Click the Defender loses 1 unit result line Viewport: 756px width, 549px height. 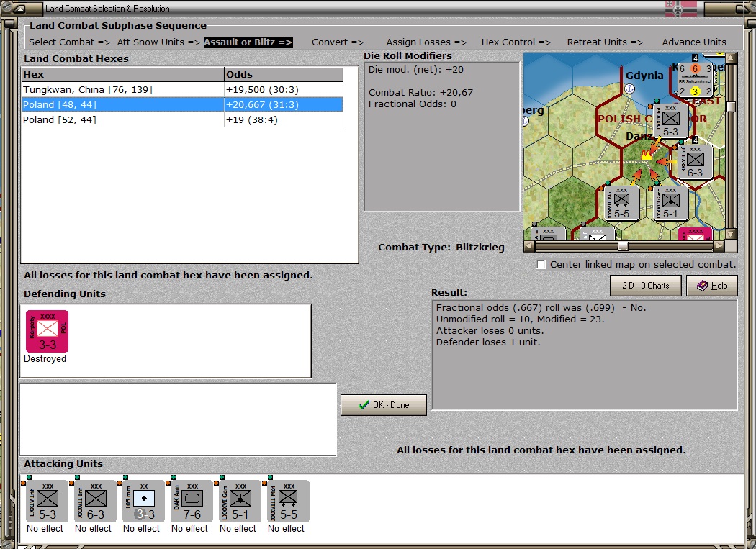pos(488,342)
